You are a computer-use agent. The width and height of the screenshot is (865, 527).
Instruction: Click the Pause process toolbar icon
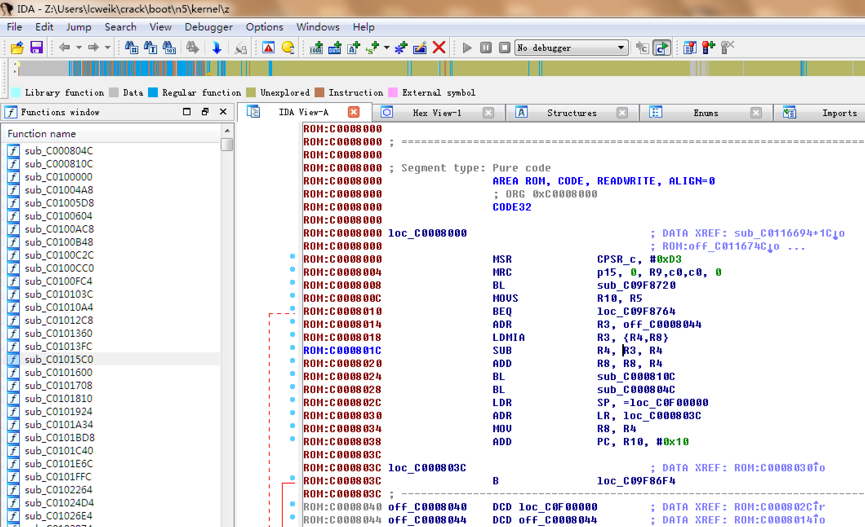click(x=486, y=48)
